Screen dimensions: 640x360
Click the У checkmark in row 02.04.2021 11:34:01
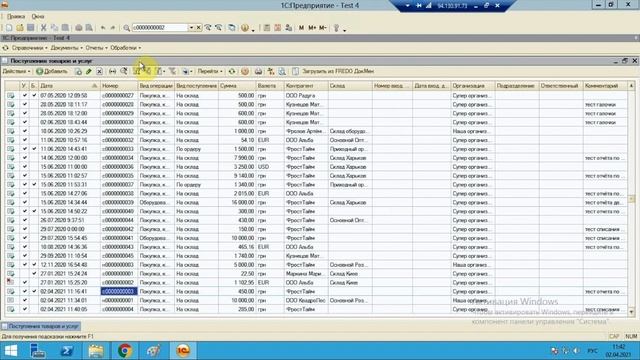coord(24,300)
